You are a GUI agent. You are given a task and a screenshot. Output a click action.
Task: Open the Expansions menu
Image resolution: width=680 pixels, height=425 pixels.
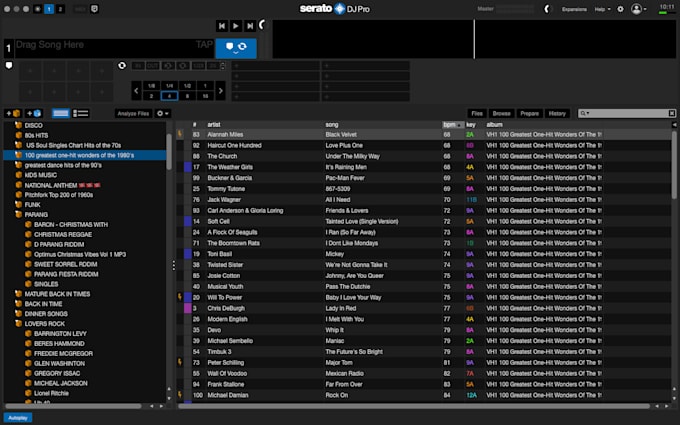click(x=574, y=9)
